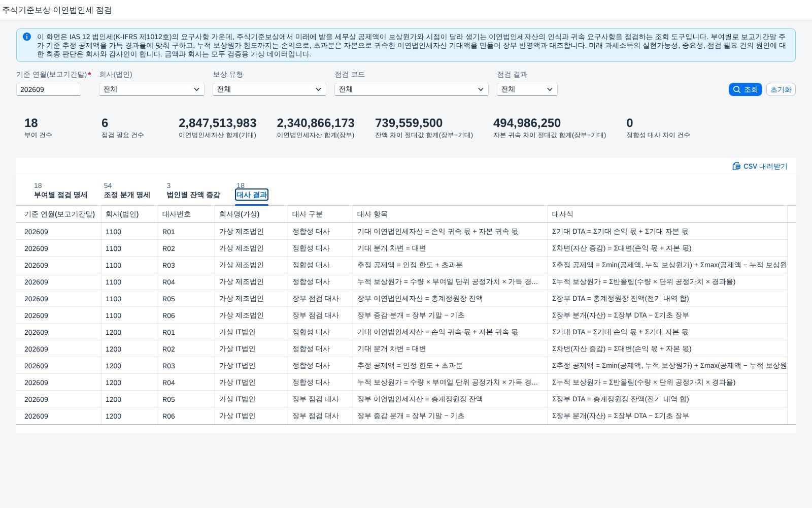This screenshot has height=508, width=812.
Task: Expand the 보상 유형 dropdown
Action: [x=269, y=89]
